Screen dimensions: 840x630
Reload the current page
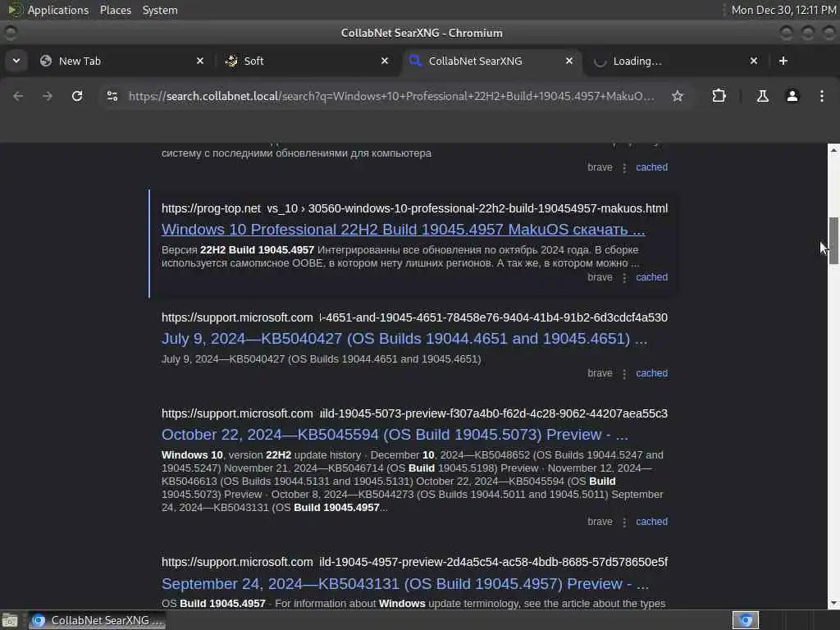pyautogui.click(x=77, y=96)
